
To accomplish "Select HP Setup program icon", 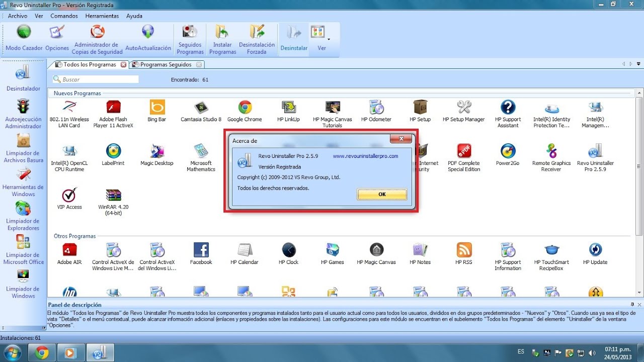I will pos(420,111).
